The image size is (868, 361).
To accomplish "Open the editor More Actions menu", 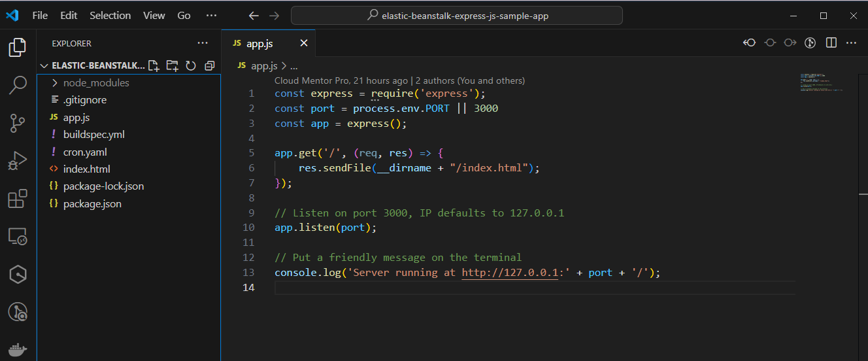I will 852,43.
